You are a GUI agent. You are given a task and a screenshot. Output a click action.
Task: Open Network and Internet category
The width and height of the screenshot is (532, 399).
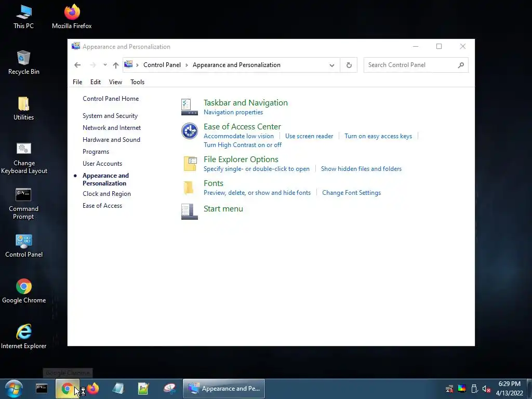coord(112,128)
